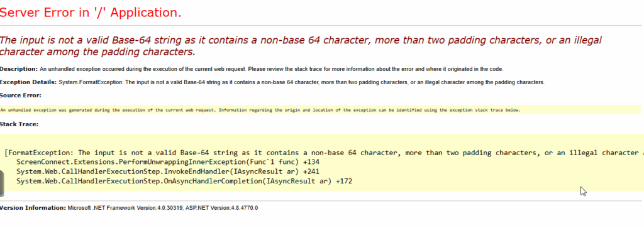Image resolution: width=644 pixels, height=228 pixels.
Task: Click the ScreenConnect.Extensions.PerformUnwrappingInnerException line
Action: [168, 162]
